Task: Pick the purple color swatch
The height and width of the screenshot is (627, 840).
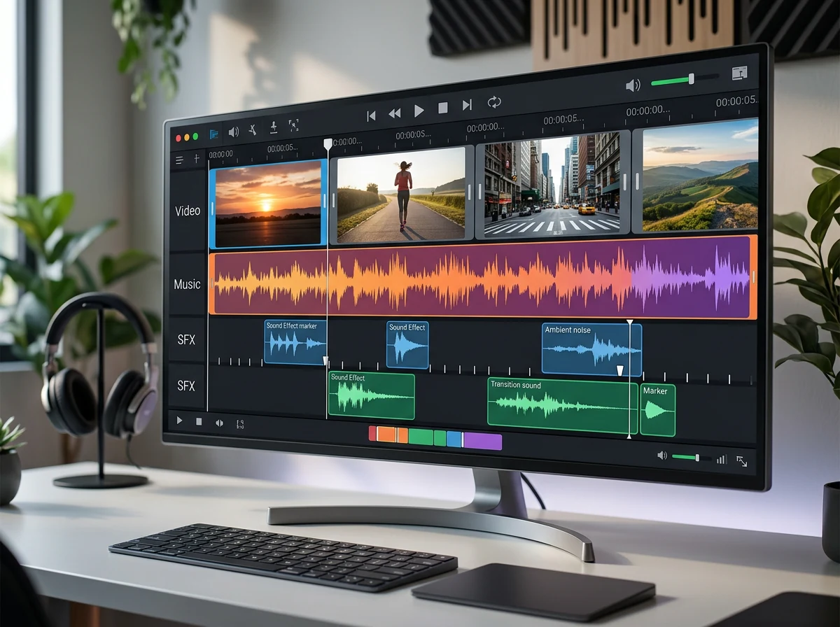Action: point(483,441)
